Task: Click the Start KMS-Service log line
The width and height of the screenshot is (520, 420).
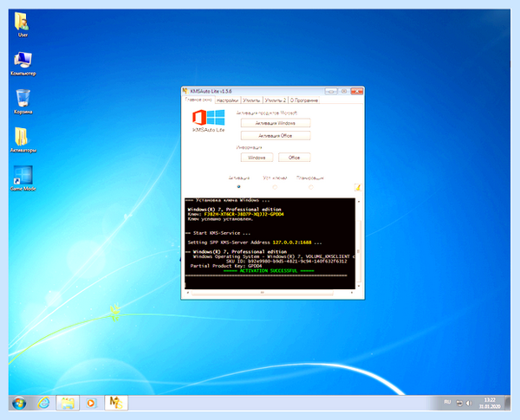Action: click(218, 233)
